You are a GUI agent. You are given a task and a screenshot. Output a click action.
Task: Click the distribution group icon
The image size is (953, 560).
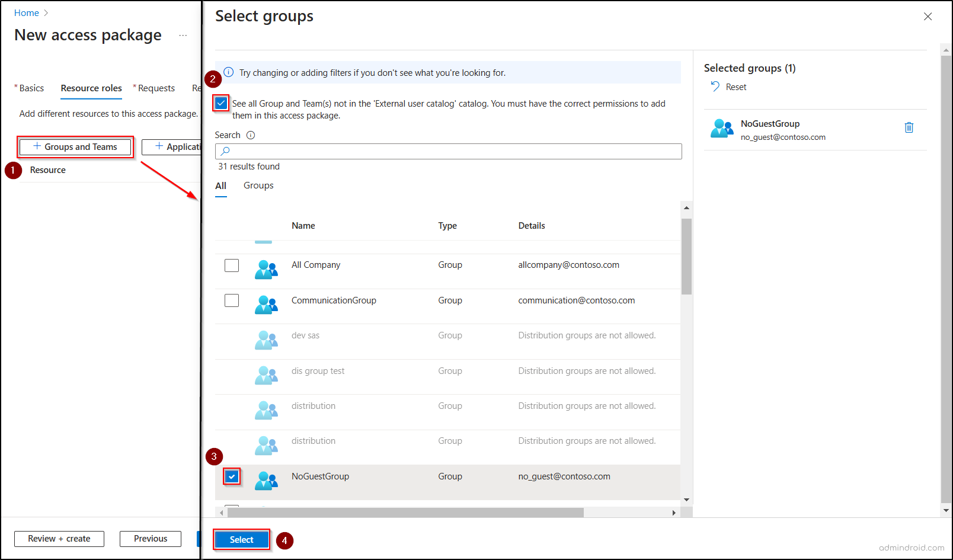point(266,411)
